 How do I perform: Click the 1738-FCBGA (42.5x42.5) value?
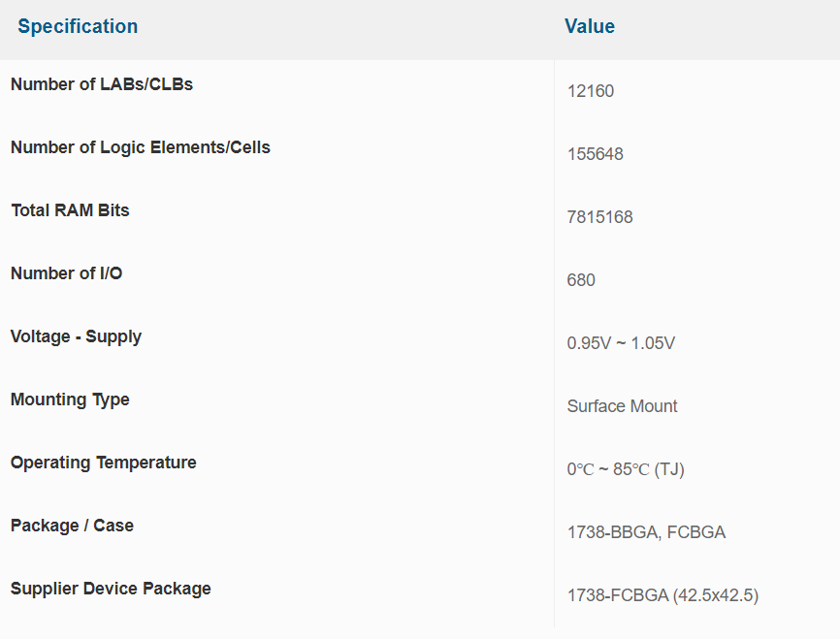(662, 595)
